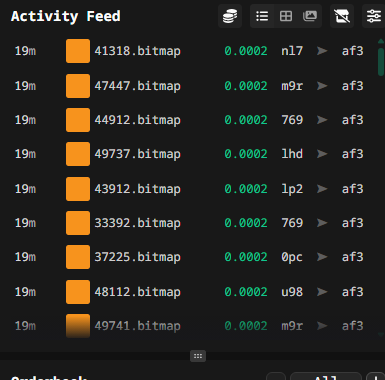Viewport: 385px width, 380px height.
Task: Select the 49741.bitmap name
Action: (137, 326)
